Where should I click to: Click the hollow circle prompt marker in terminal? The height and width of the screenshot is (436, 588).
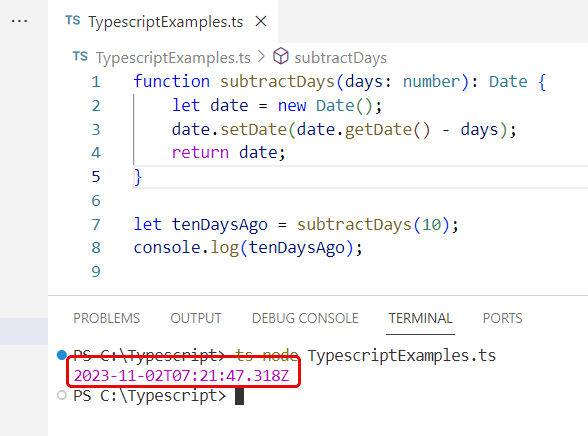62,395
